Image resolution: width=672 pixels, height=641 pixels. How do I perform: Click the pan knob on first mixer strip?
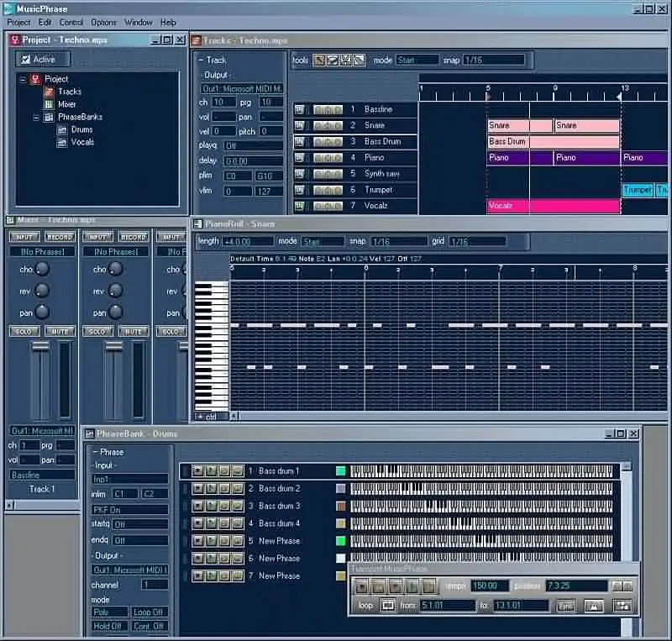point(42,313)
